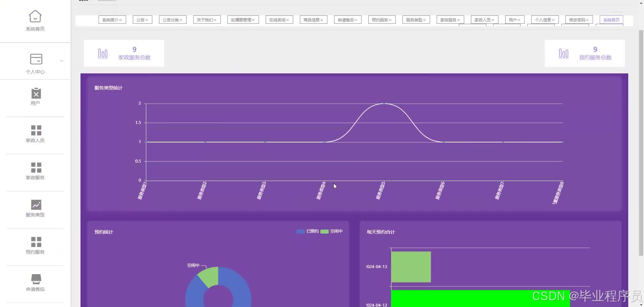Close the 家政人员 tab
644x307 pixels.
click(x=493, y=20)
